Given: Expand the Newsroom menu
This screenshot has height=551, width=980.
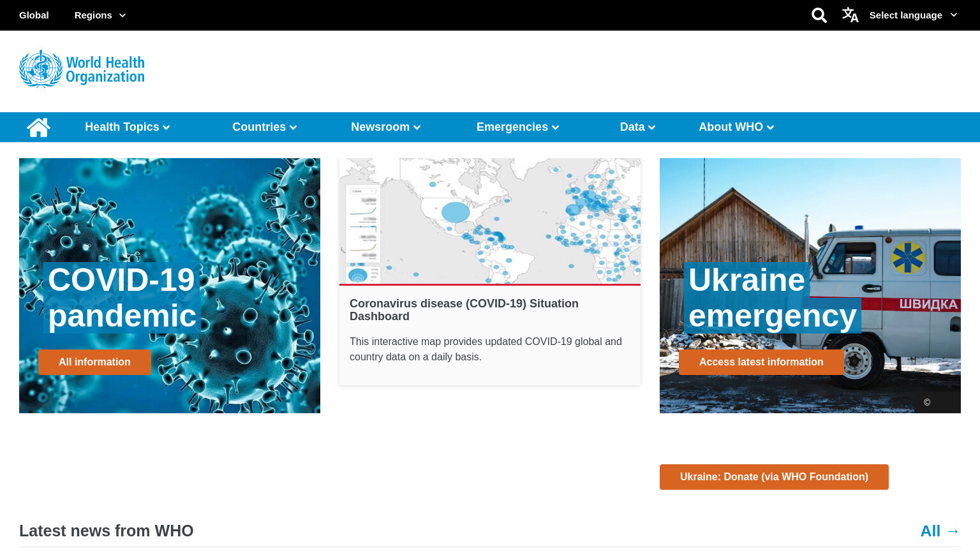Looking at the screenshot, I should coord(386,127).
